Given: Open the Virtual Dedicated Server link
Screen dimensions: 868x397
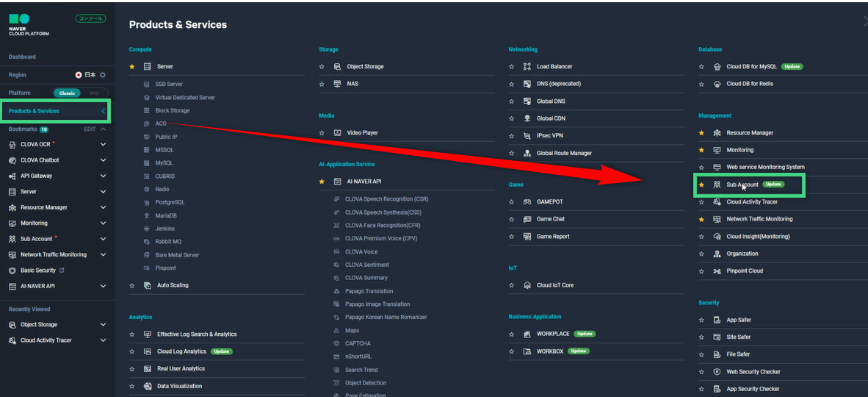Looking at the screenshot, I should coord(185,98).
